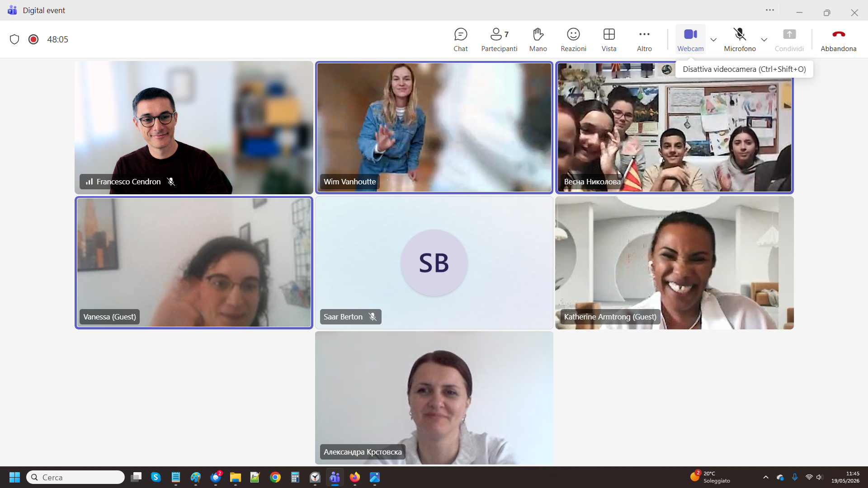Open Altro more actions menu
This screenshot has width=868, height=488.
[x=644, y=40]
